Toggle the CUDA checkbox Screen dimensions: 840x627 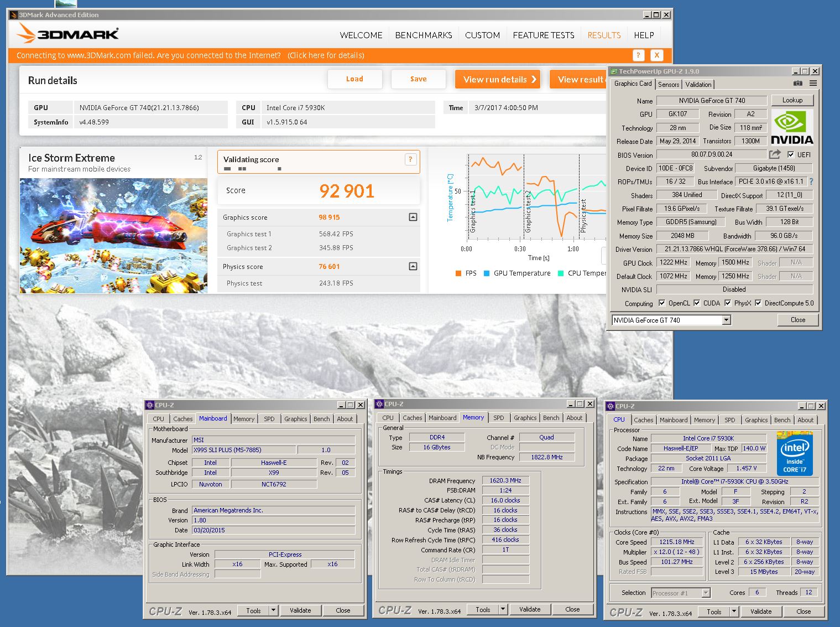click(x=697, y=303)
